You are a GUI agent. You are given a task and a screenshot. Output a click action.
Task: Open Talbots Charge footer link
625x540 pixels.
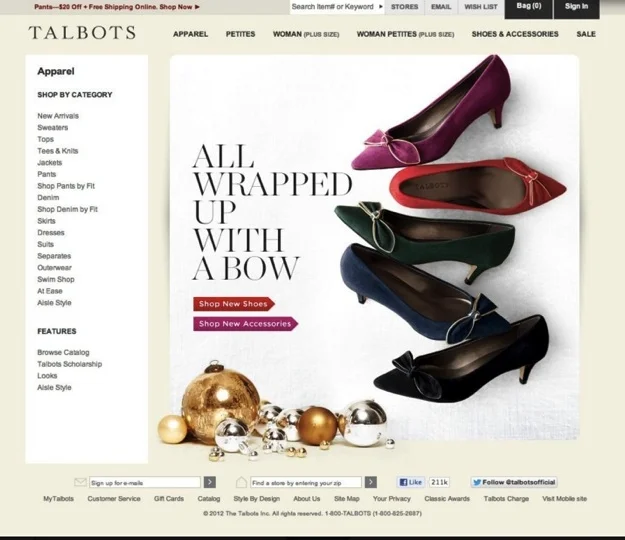pyautogui.click(x=506, y=499)
